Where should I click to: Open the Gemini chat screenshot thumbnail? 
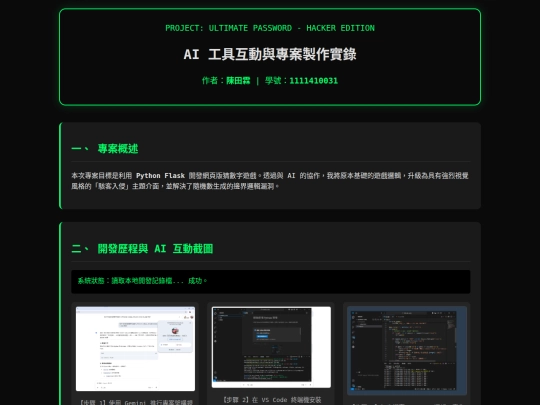tap(135, 349)
